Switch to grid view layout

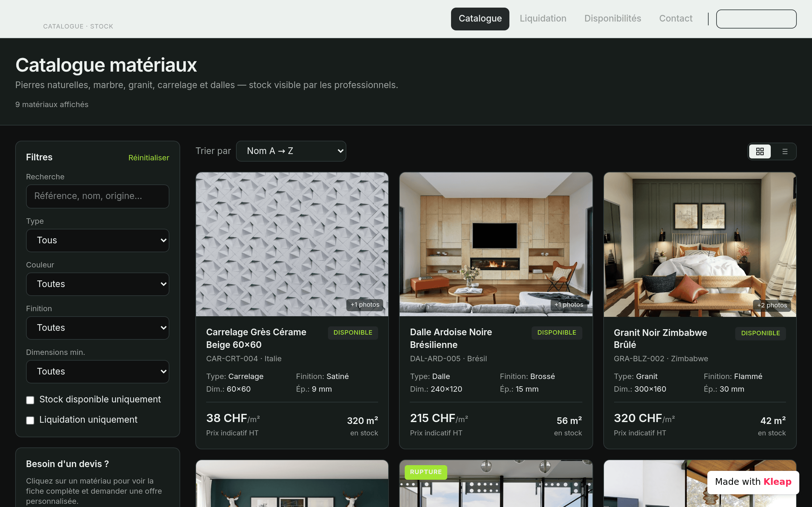760,151
